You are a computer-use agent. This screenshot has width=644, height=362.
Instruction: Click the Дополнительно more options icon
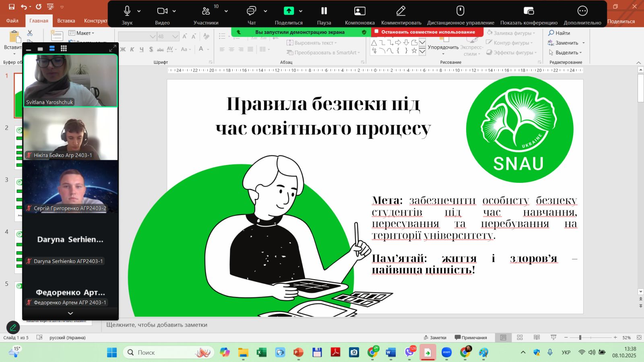click(582, 11)
